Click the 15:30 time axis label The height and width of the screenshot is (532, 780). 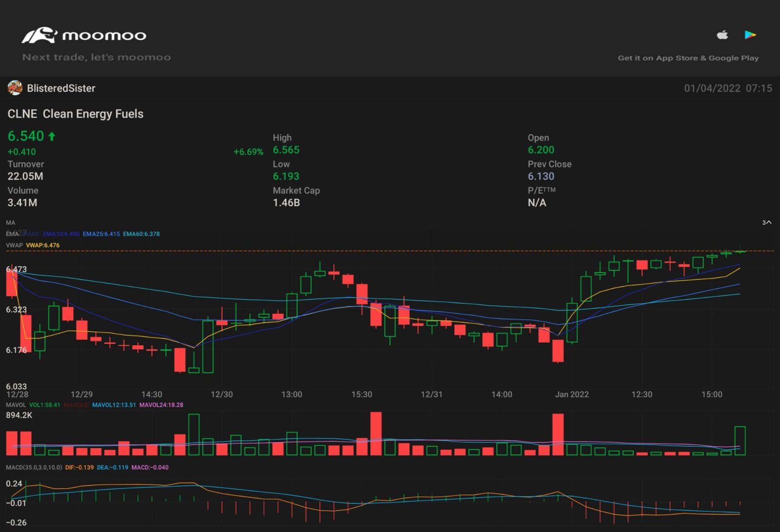(x=362, y=394)
